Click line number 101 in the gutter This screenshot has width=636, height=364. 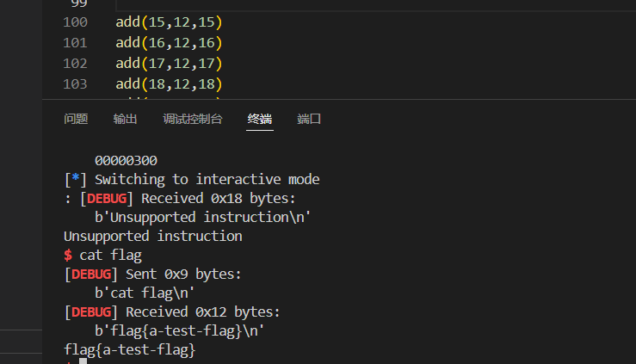tap(75, 42)
